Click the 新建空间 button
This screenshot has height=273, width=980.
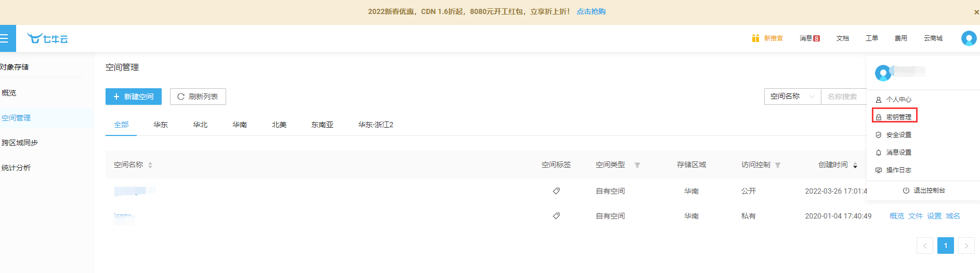click(134, 97)
